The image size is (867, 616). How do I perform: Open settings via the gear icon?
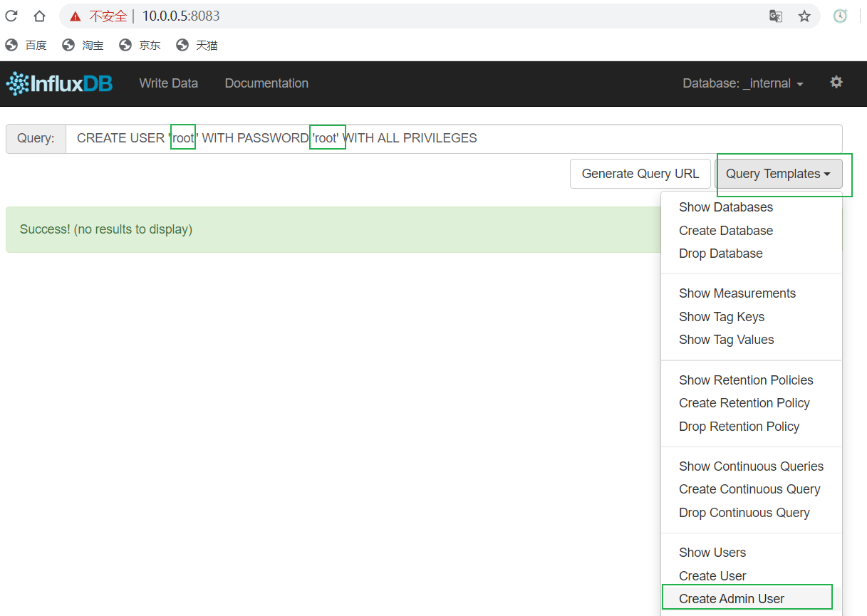(836, 83)
